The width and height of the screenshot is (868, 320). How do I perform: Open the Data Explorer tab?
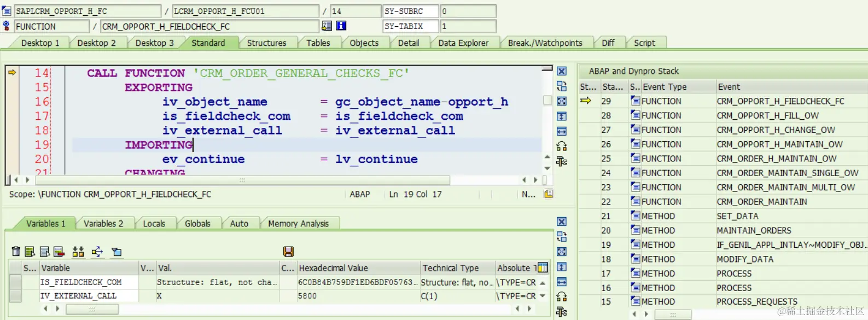(x=463, y=43)
